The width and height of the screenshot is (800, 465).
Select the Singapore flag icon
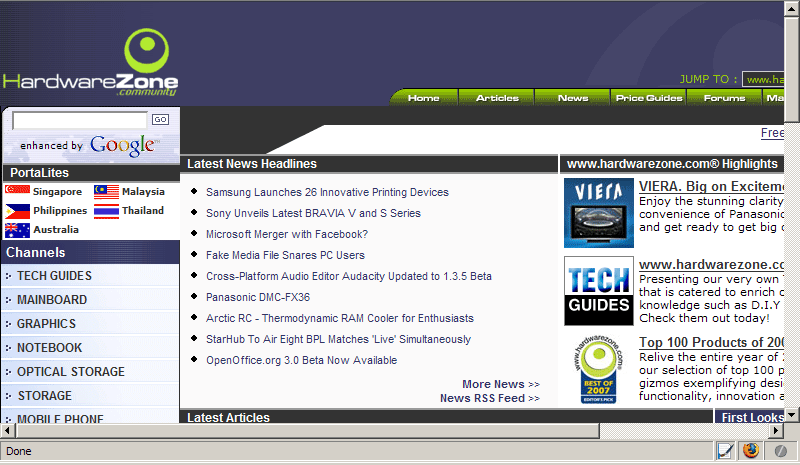[17, 191]
